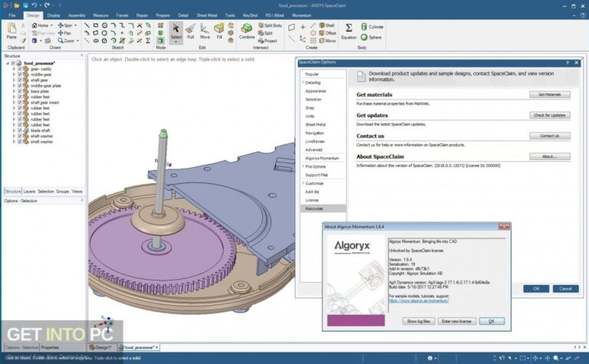The image size is (589, 364).
Task: Click Show log files button
Action: click(x=419, y=321)
